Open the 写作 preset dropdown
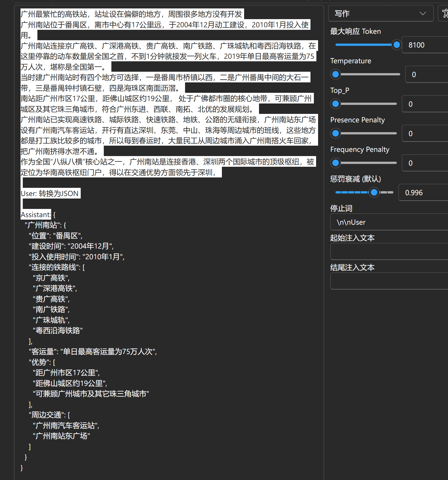Viewport: 448px width, 480px height. [x=381, y=13]
